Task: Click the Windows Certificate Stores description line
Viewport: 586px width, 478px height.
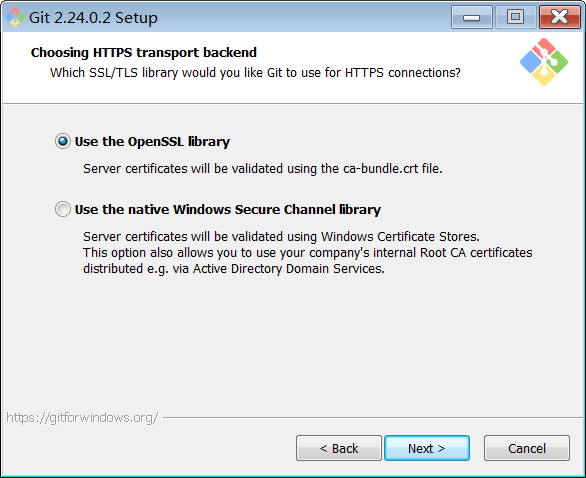Action: coord(281,237)
